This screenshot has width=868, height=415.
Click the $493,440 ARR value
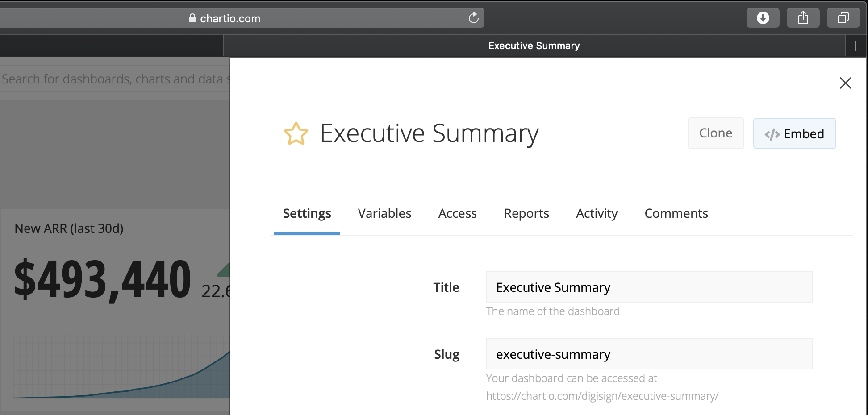pyautogui.click(x=103, y=280)
